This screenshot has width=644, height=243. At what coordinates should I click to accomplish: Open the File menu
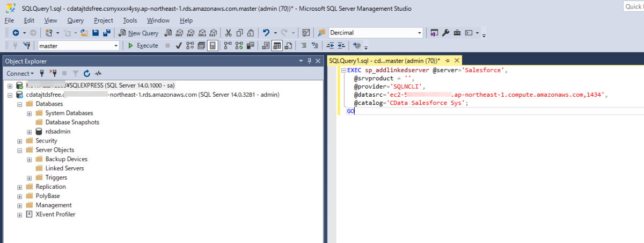9,20
